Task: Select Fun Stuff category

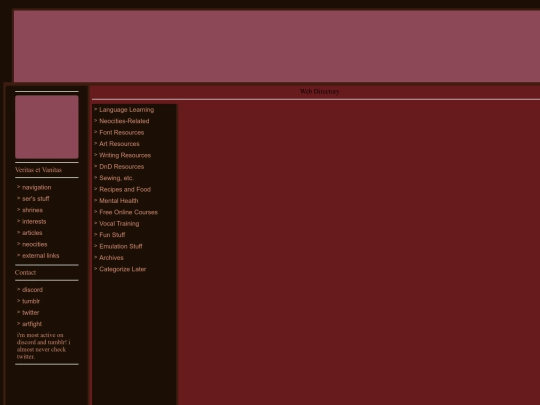Action: [112, 235]
